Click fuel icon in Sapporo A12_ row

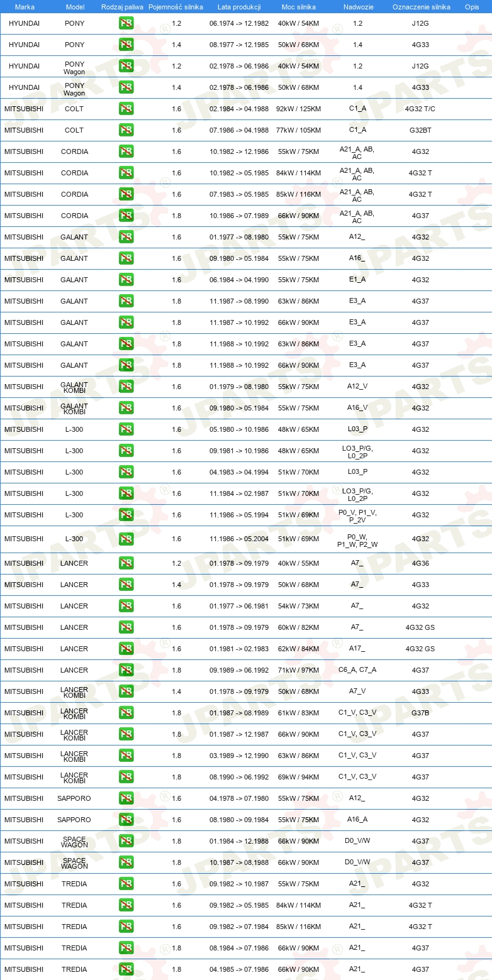[x=126, y=798]
